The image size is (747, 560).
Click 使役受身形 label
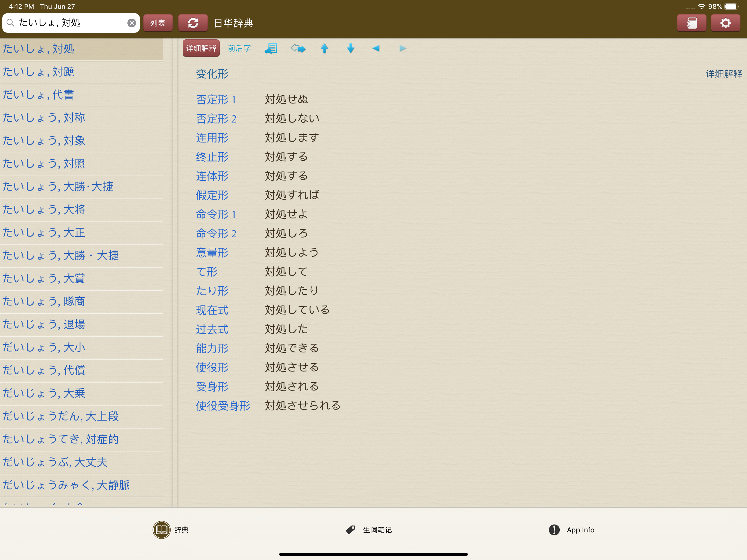[223, 406]
